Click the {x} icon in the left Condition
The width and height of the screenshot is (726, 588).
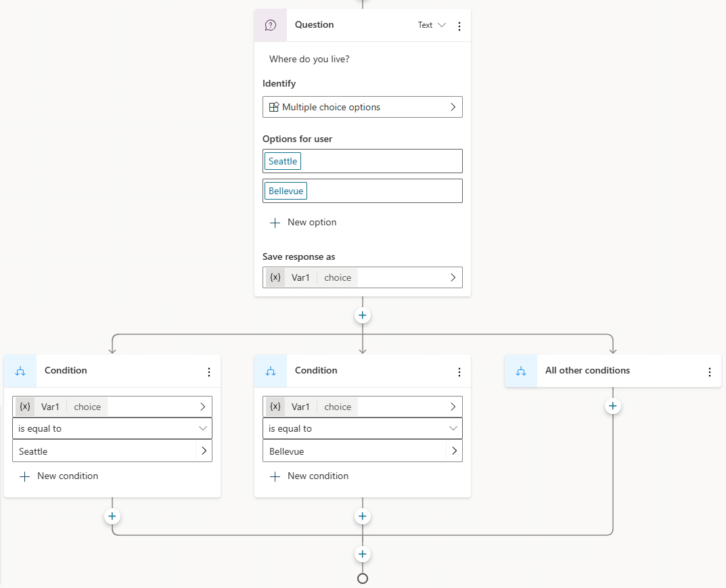(x=25, y=407)
